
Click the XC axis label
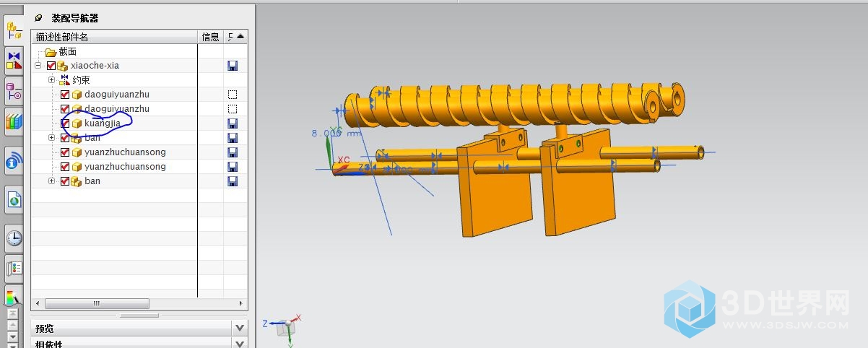coord(344,159)
